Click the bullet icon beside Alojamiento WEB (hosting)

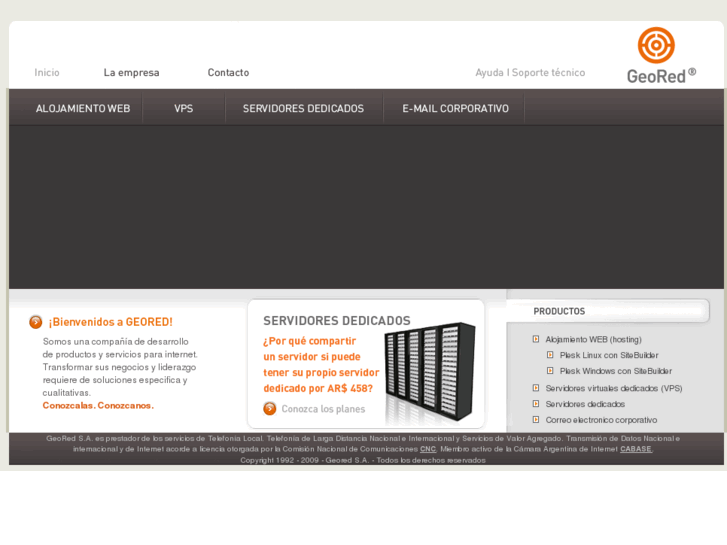[536, 339]
